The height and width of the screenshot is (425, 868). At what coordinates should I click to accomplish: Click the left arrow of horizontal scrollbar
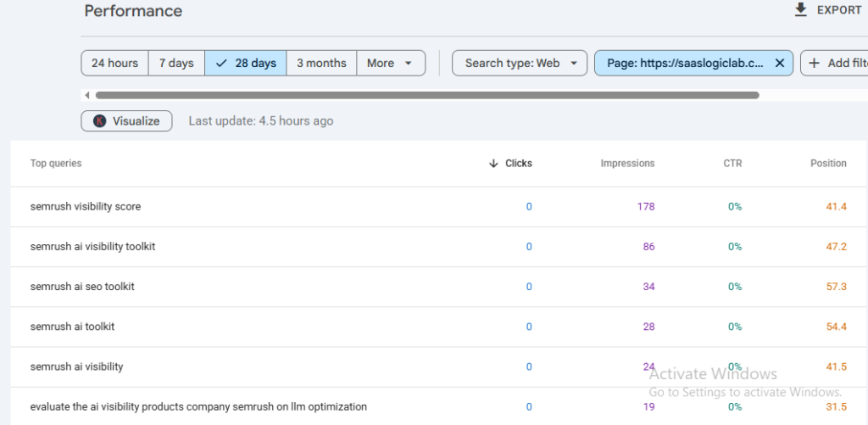coord(87,95)
